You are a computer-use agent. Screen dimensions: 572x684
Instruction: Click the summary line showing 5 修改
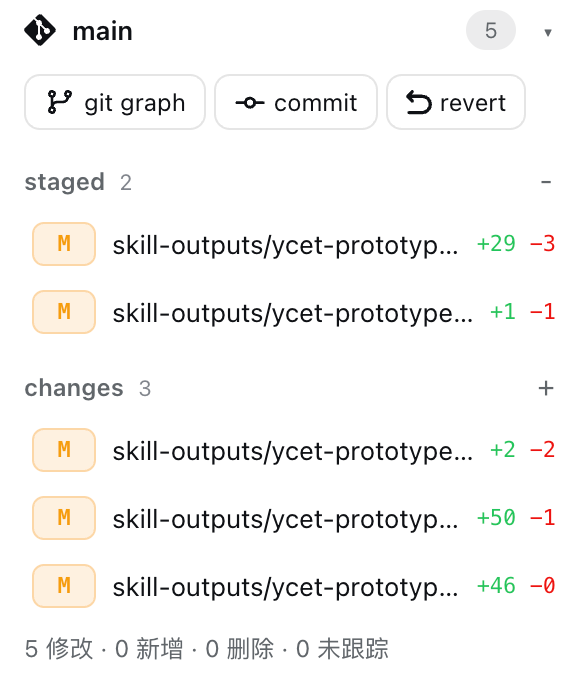[206, 649]
